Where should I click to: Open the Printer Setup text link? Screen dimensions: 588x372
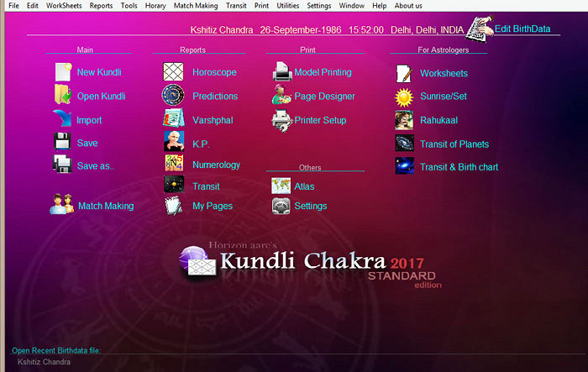coord(320,120)
